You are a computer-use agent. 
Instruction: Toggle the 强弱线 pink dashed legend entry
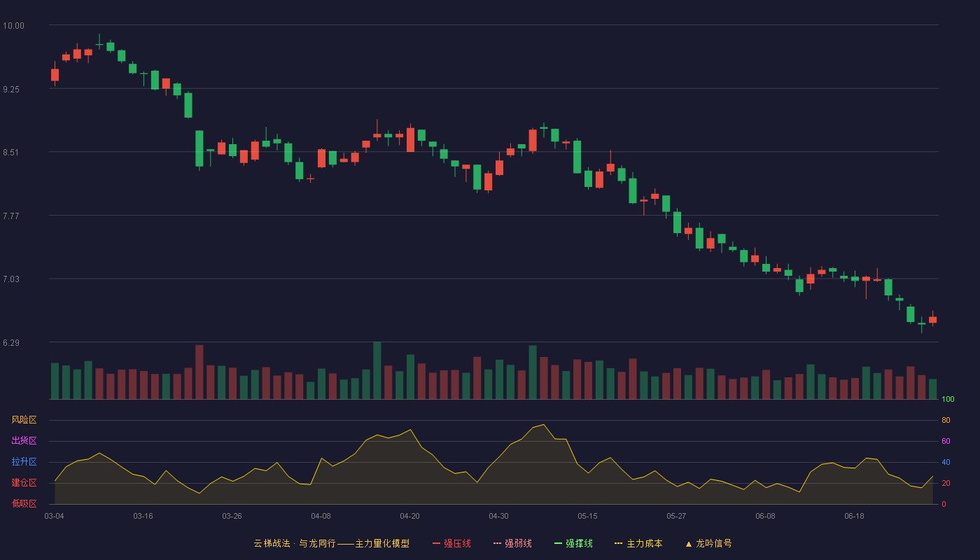coord(512,543)
